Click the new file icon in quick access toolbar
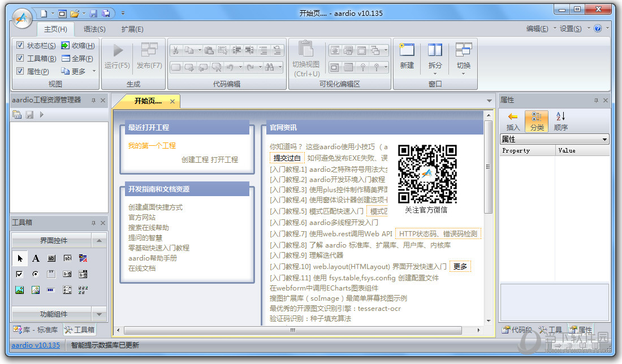 [44, 14]
